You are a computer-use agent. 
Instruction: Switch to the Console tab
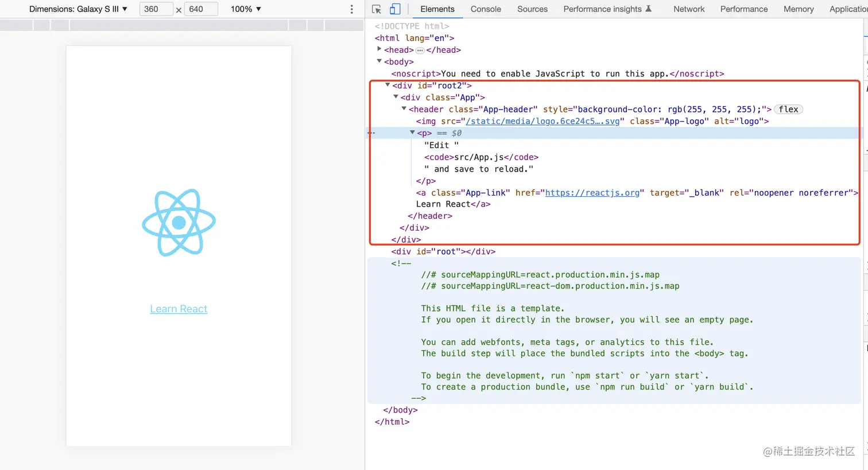486,9
